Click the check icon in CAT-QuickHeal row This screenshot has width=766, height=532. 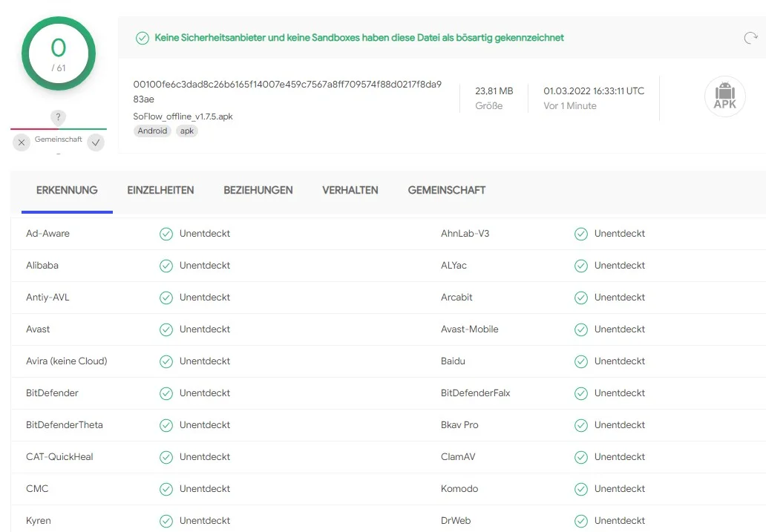click(166, 457)
